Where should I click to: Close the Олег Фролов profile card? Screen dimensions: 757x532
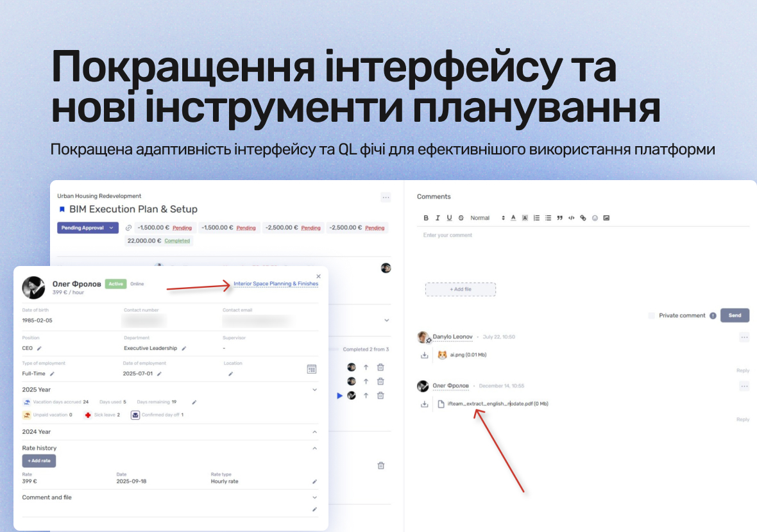[x=319, y=276]
